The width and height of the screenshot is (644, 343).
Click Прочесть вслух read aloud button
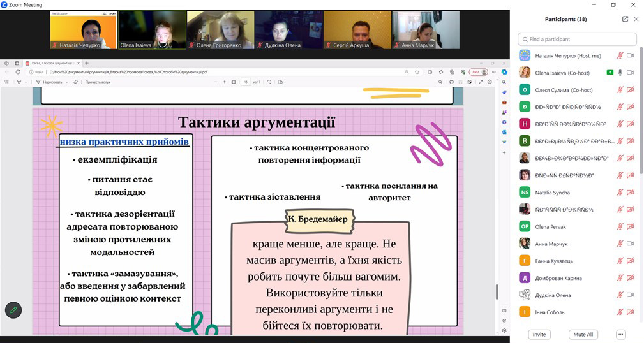point(98,82)
